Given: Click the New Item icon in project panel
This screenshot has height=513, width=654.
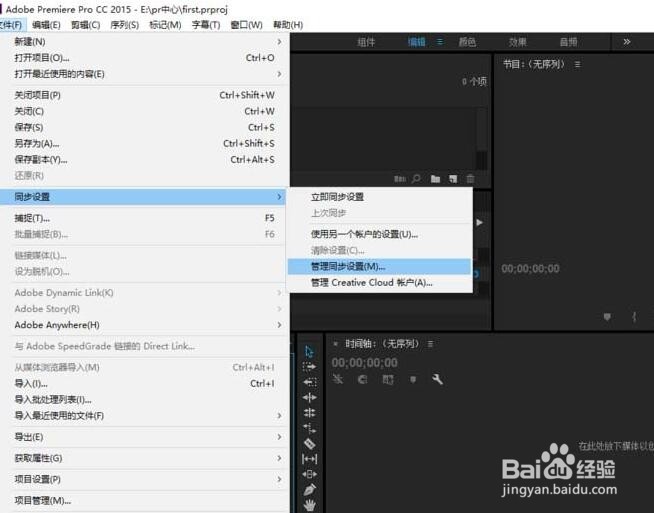Looking at the screenshot, I should [x=453, y=179].
